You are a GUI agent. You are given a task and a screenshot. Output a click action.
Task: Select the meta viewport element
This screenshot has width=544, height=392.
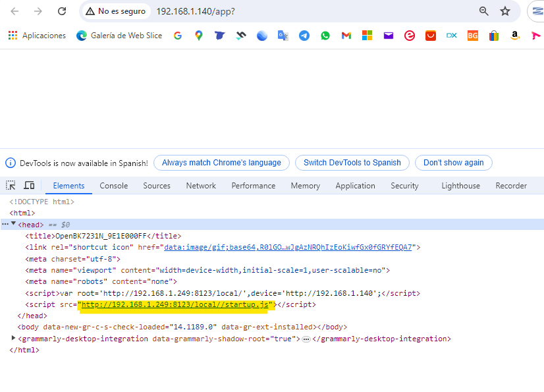207,270
